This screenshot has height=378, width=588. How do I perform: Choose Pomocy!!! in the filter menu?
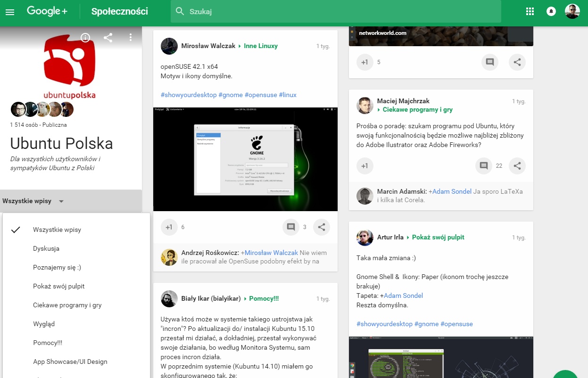[76, 343]
